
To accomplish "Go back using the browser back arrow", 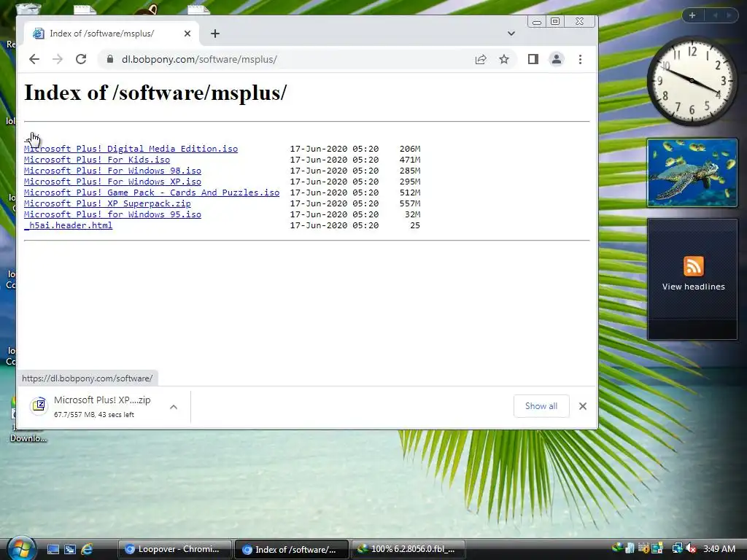I will pos(34,59).
